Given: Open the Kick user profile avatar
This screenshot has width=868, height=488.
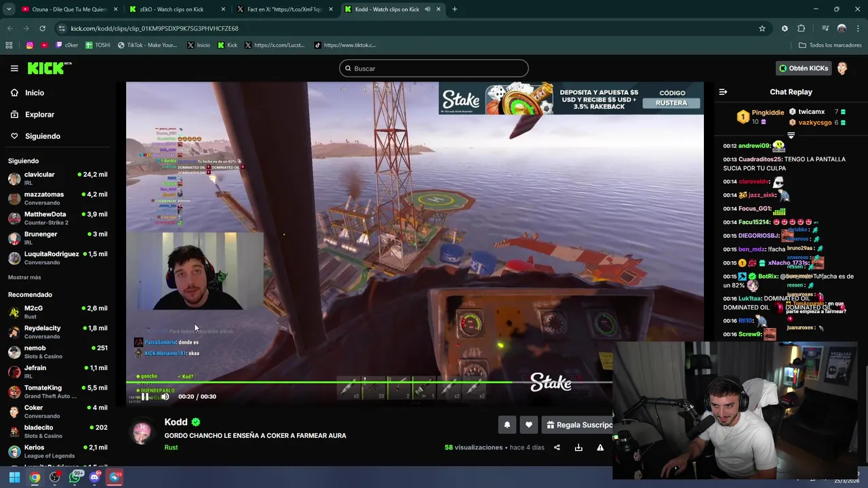Looking at the screenshot, I should [x=842, y=68].
